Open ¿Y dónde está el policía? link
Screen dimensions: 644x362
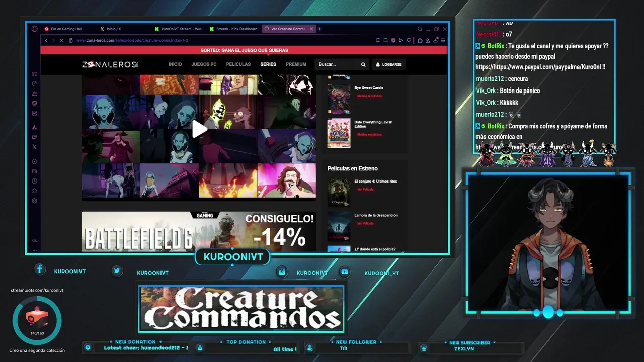(x=375, y=249)
